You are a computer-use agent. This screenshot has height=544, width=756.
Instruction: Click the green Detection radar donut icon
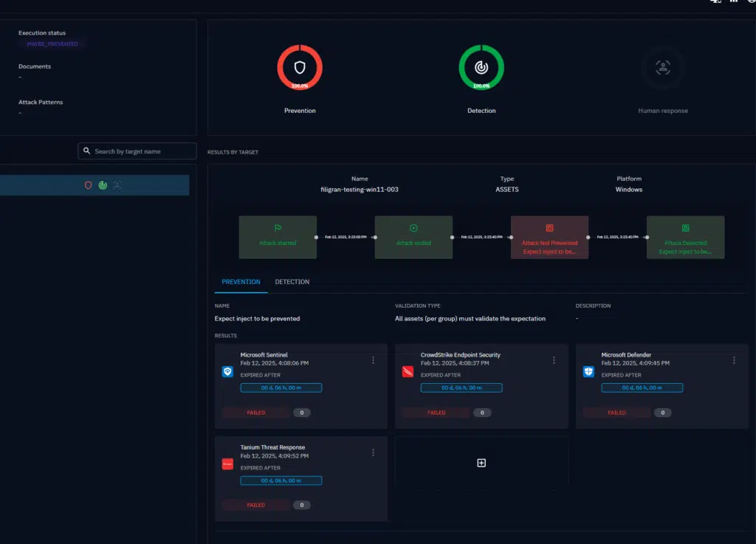tap(481, 67)
